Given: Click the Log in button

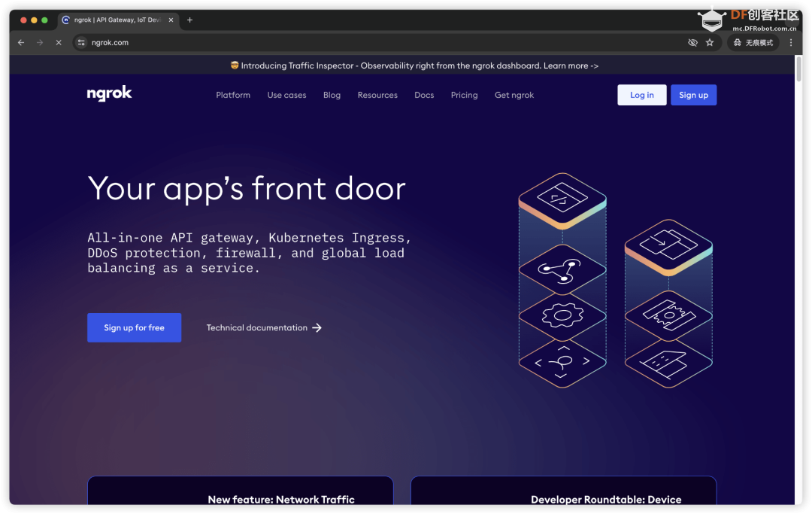Looking at the screenshot, I should [641, 95].
